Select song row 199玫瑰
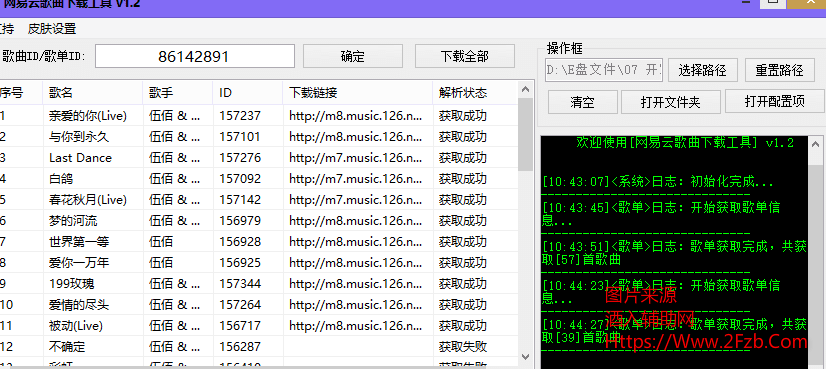 click(259, 284)
